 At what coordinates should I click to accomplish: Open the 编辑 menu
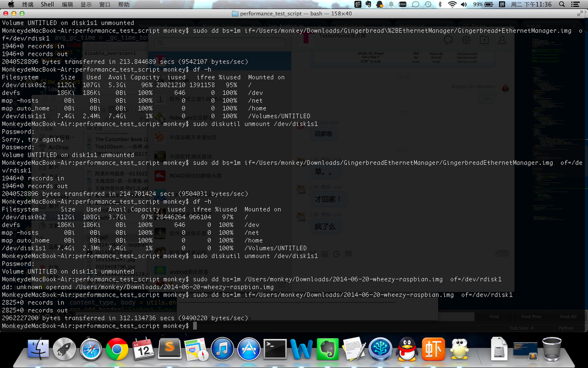[67, 4]
